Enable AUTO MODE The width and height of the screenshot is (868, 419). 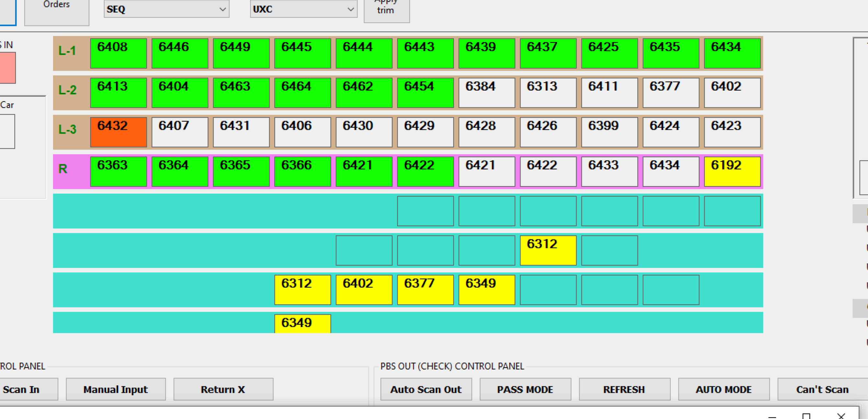click(x=723, y=389)
